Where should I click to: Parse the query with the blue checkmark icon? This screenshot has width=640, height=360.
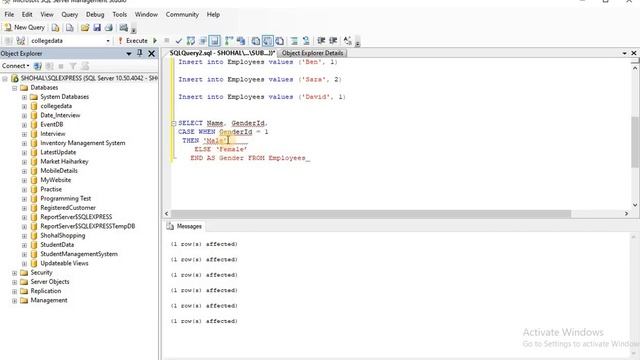[x=178, y=41]
